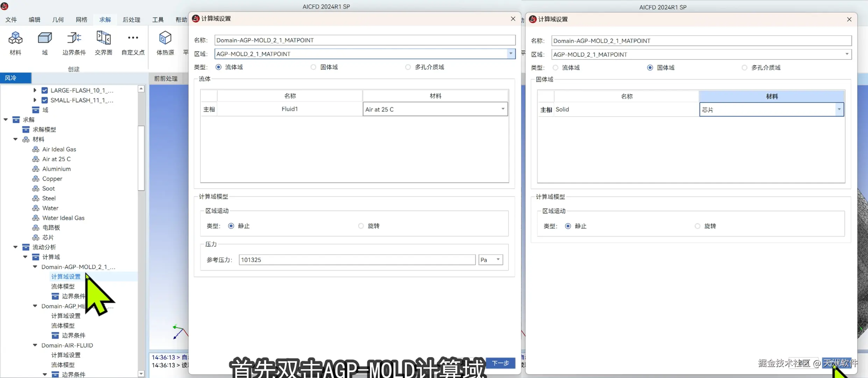Image resolution: width=868 pixels, height=378 pixels.
Task: Click the 材料 (Material) ribbon icon
Action: (x=15, y=38)
